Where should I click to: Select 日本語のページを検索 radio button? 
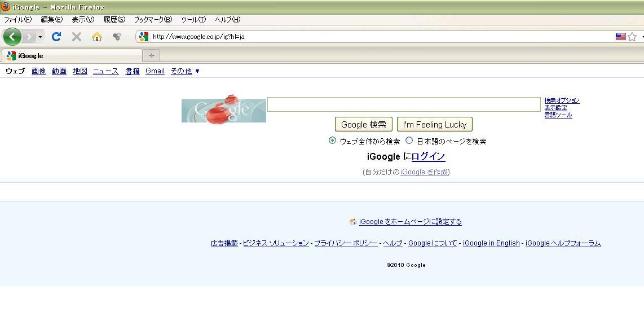click(409, 141)
